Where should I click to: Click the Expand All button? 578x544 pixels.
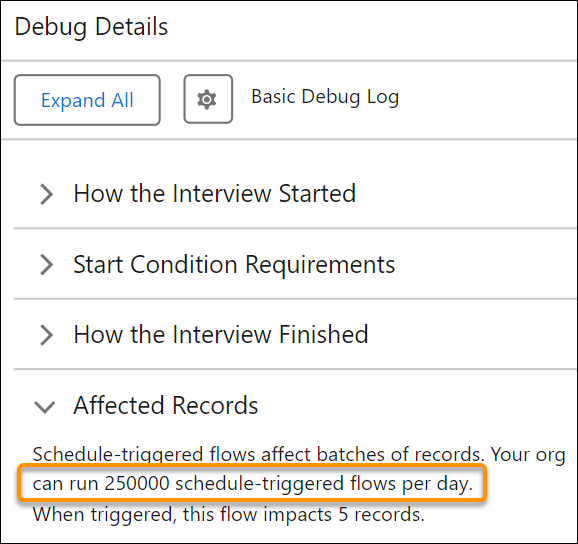click(87, 100)
